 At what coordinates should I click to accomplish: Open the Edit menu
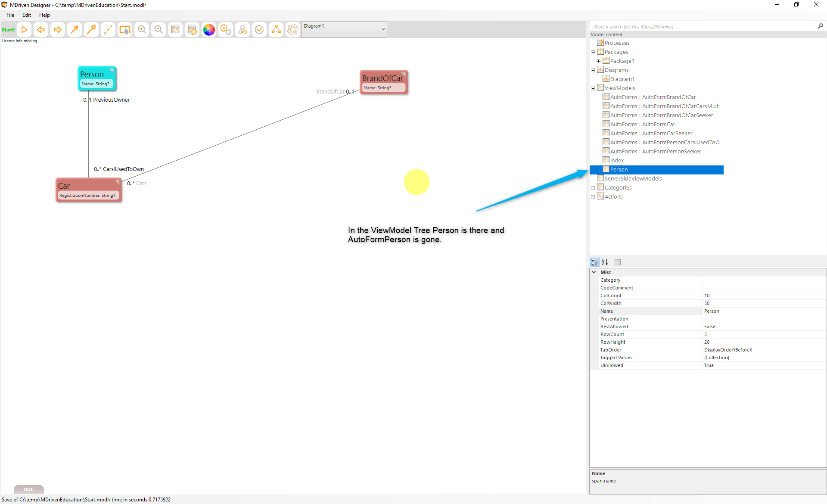point(27,15)
